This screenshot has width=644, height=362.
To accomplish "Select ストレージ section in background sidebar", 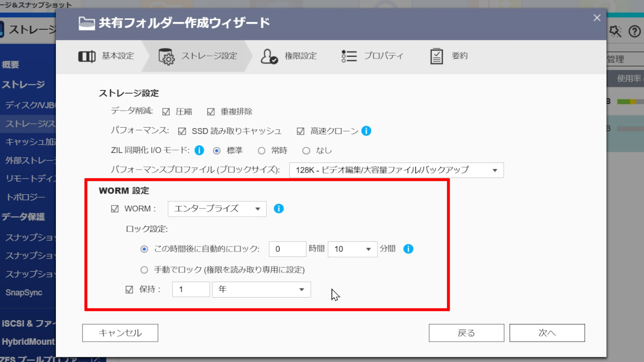I will click(x=23, y=85).
